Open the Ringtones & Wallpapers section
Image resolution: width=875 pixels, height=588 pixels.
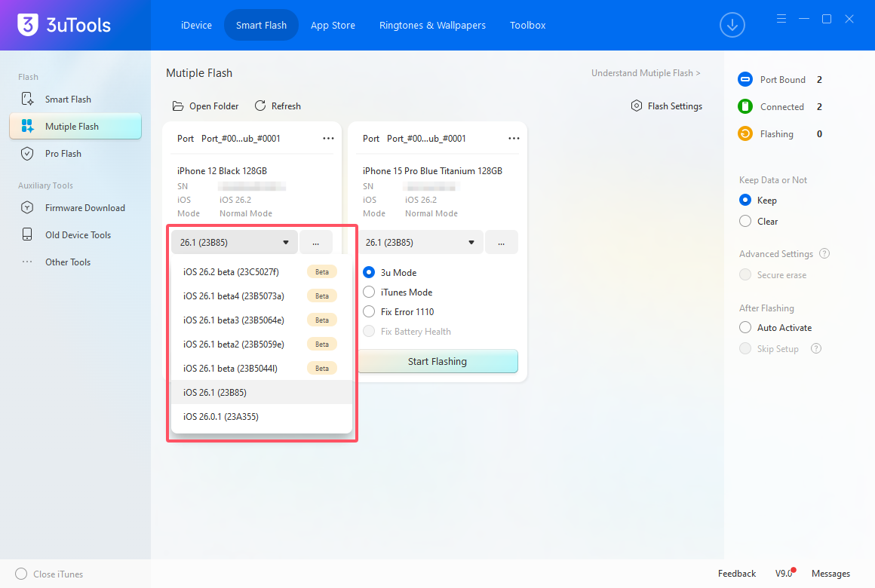coord(432,25)
